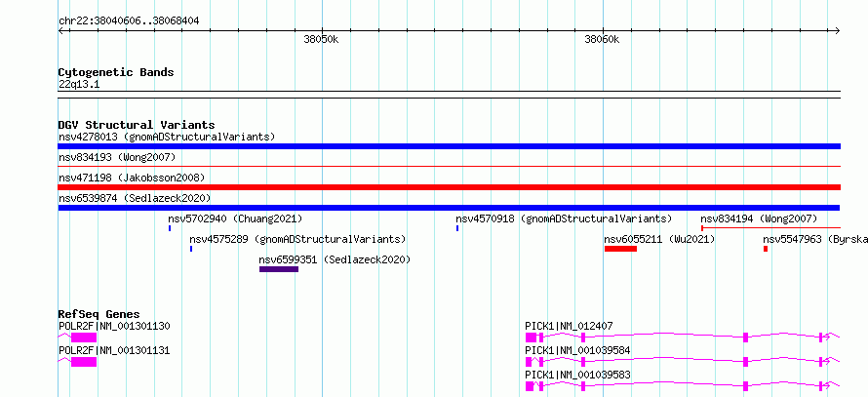868x397 pixels.
Task: Open the nsv834194 (Wong2007) label
Action: pos(759,218)
